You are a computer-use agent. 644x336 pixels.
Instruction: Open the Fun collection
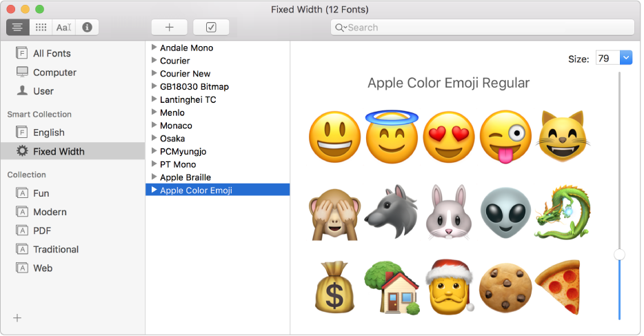[x=41, y=193]
